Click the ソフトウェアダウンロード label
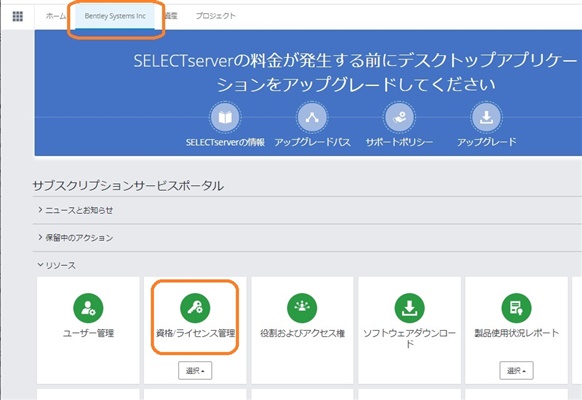Screen dimensions: 582x400 (409, 338)
